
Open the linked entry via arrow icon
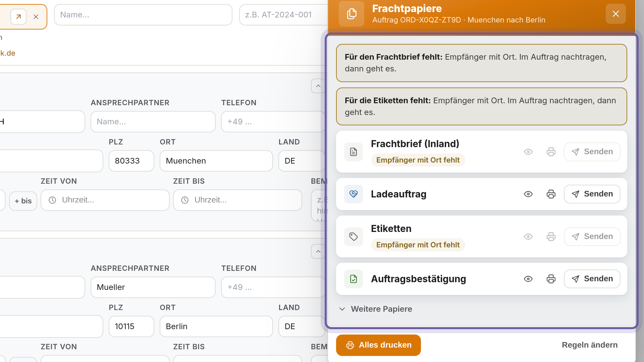coord(18,17)
